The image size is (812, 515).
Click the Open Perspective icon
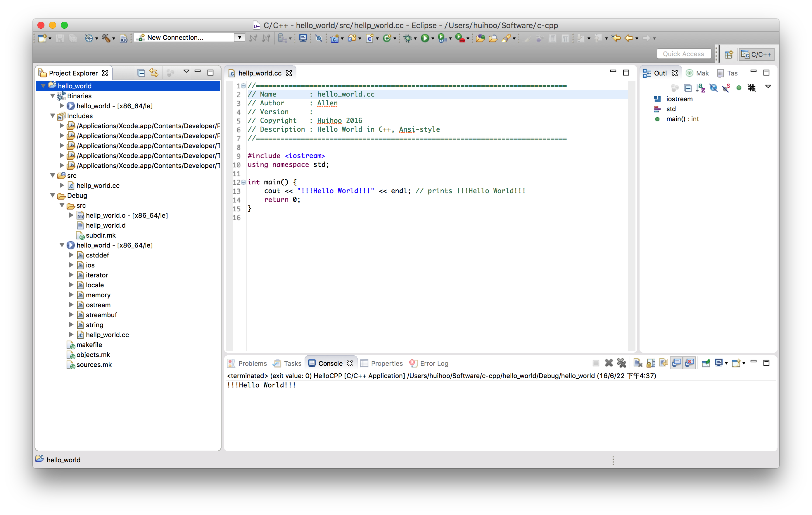[729, 54]
